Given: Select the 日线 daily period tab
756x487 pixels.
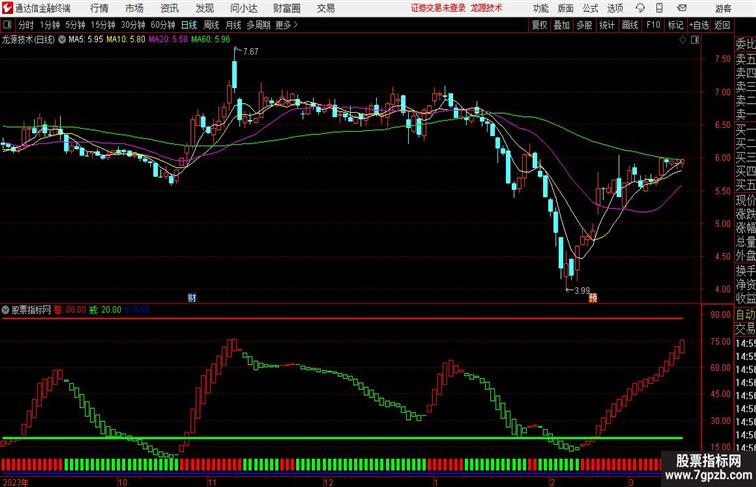Looking at the screenshot, I should pos(189,25).
